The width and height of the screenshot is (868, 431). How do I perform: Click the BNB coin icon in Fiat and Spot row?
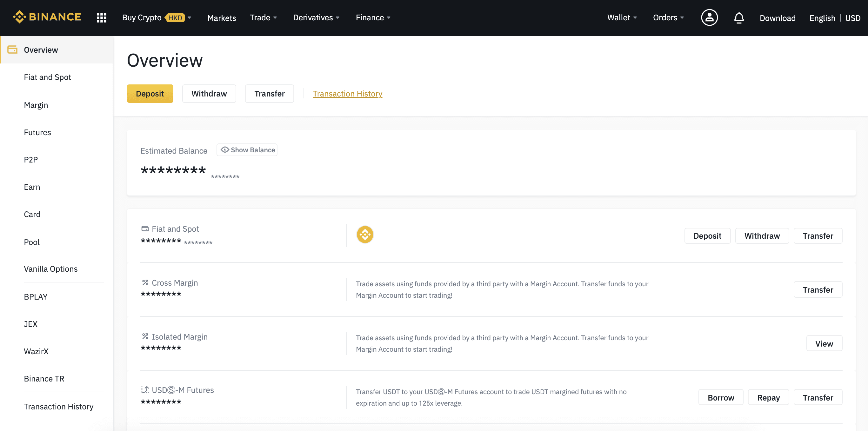pyautogui.click(x=365, y=235)
